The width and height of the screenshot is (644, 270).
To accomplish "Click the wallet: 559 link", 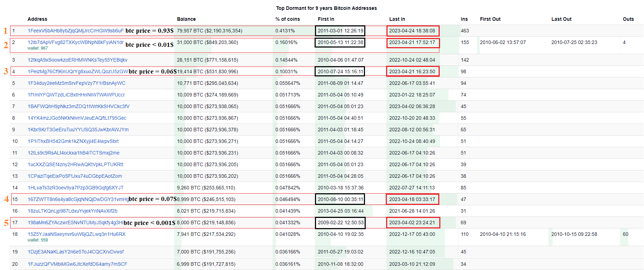I will [x=38, y=240].
